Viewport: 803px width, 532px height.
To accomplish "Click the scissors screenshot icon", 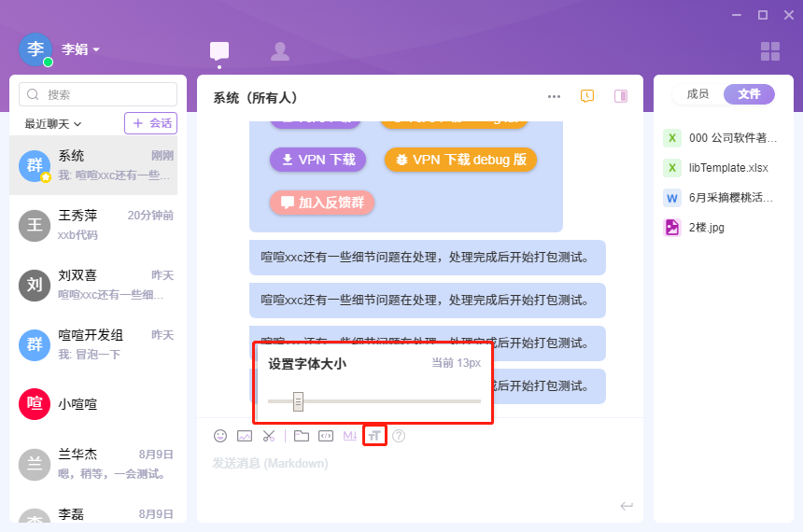I will 269,435.
